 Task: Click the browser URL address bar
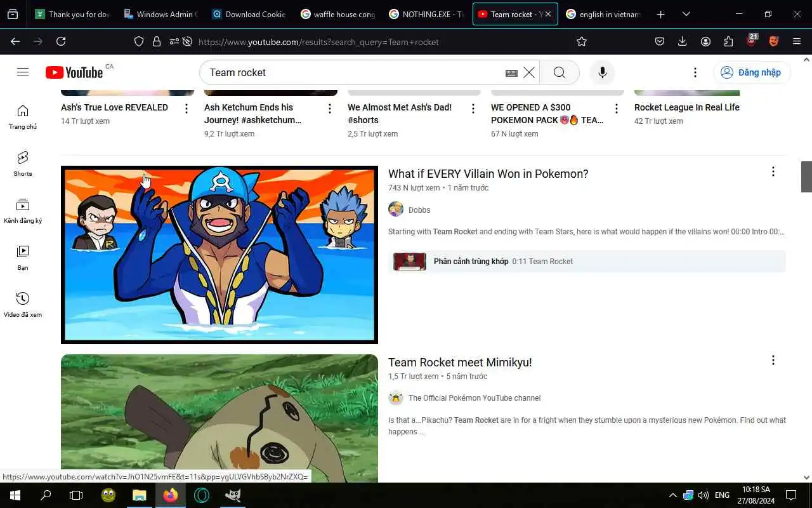point(381,42)
